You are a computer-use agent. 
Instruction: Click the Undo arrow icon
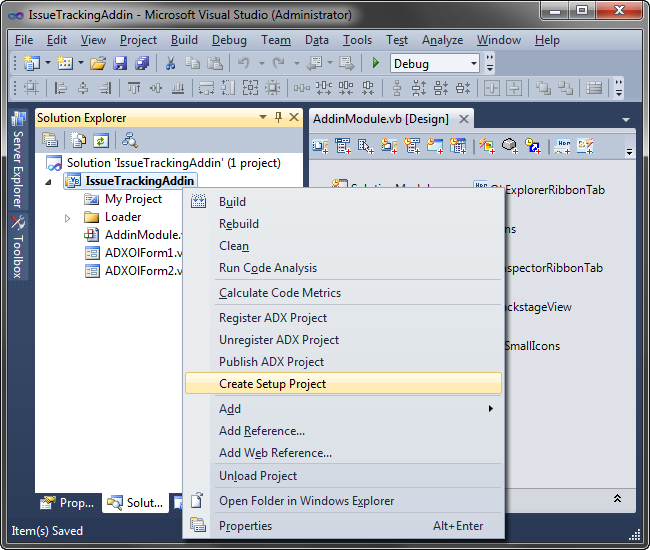[x=244, y=63]
